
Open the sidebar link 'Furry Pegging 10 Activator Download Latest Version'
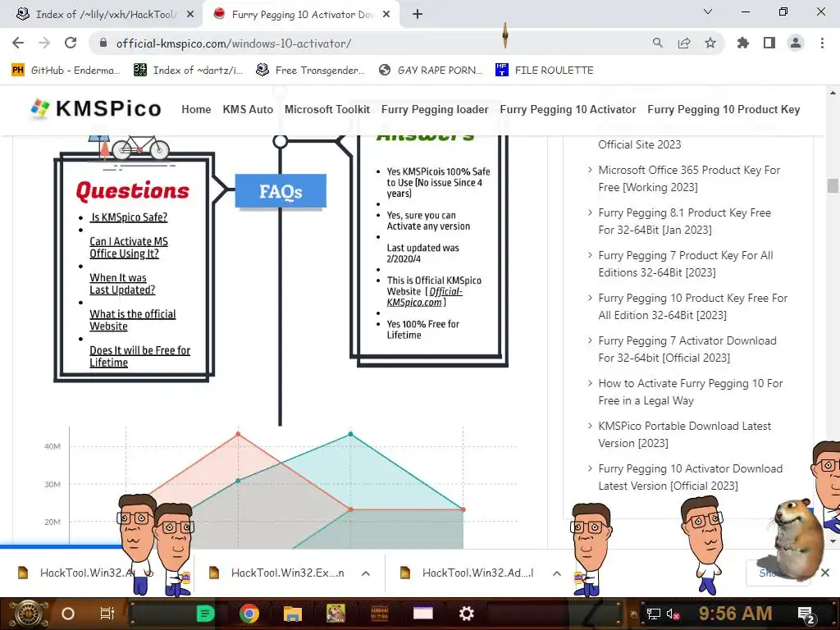[690, 477]
